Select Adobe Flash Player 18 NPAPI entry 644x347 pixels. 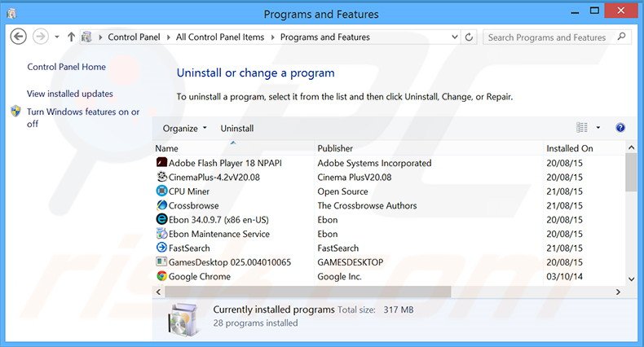pyautogui.click(x=225, y=163)
